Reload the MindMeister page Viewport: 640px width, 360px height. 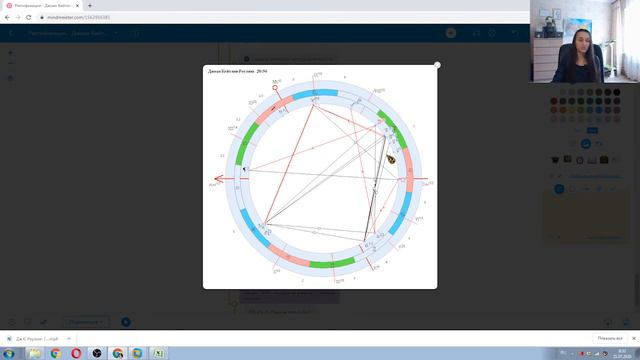[x=29, y=18]
